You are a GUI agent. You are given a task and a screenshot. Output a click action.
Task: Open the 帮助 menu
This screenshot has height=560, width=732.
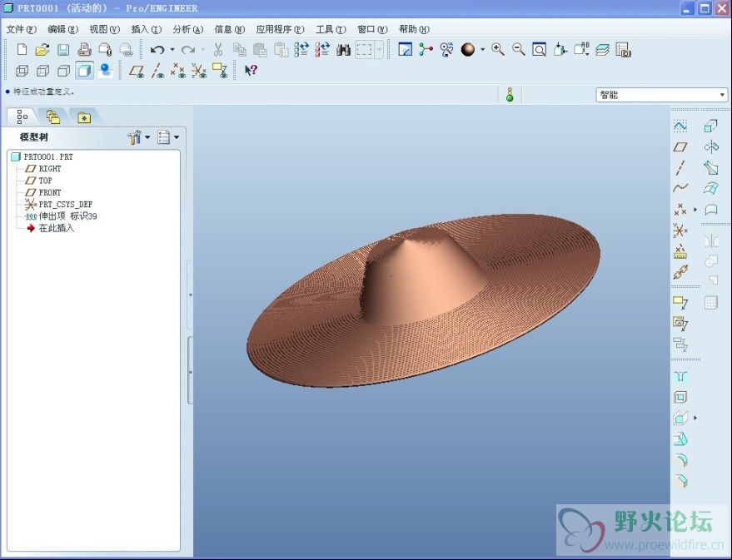click(414, 29)
